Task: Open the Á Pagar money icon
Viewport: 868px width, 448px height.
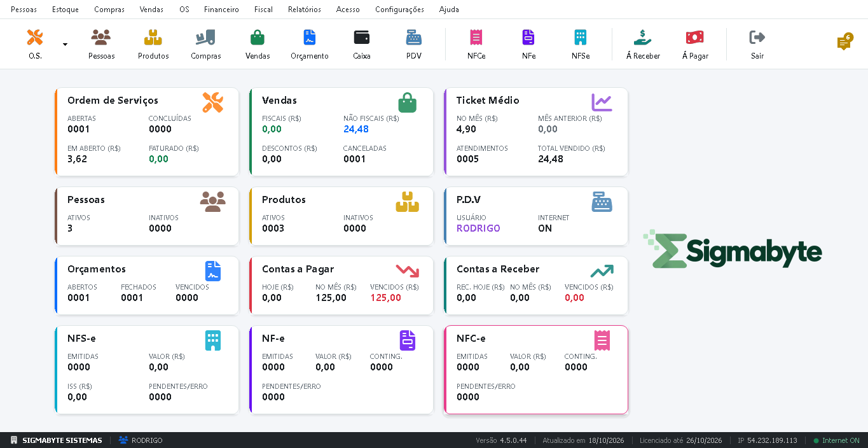Action: 695,38
